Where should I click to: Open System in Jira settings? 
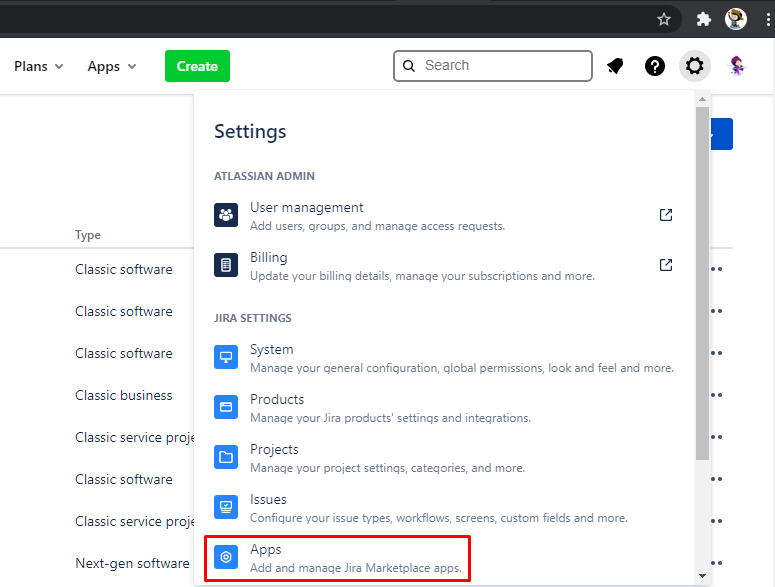click(443, 358)
